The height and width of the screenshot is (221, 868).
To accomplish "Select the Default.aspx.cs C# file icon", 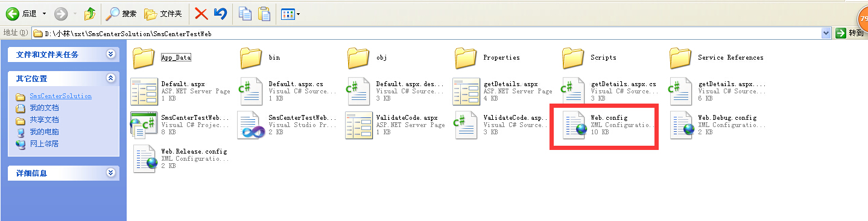I will pos(251,92).
